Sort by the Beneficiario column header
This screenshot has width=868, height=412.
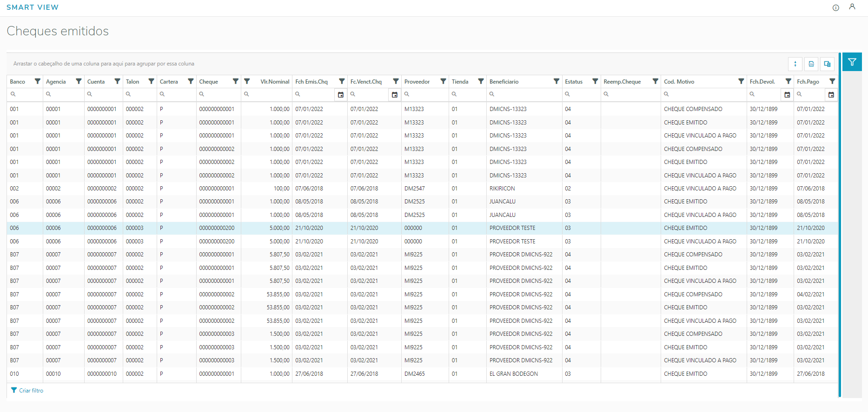pyautogui.click(x=504, y=82)
